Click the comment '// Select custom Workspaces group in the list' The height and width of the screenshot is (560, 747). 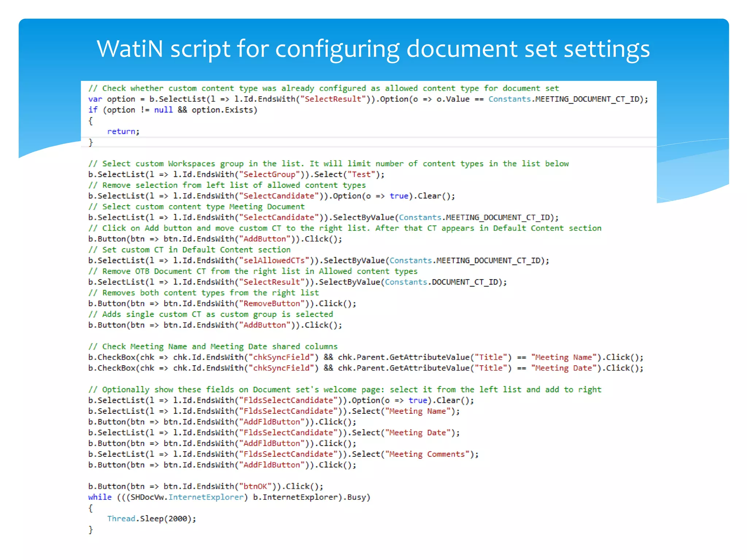tap(328, 164)
